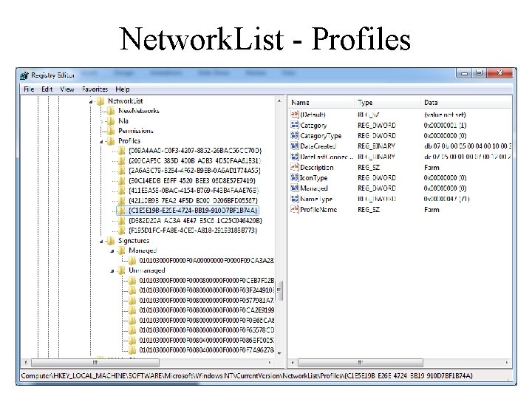The height and width of the screenshot is (399, 532).
Task: Click the Managed folder icon in tree
Action: (x=121, y=250)
